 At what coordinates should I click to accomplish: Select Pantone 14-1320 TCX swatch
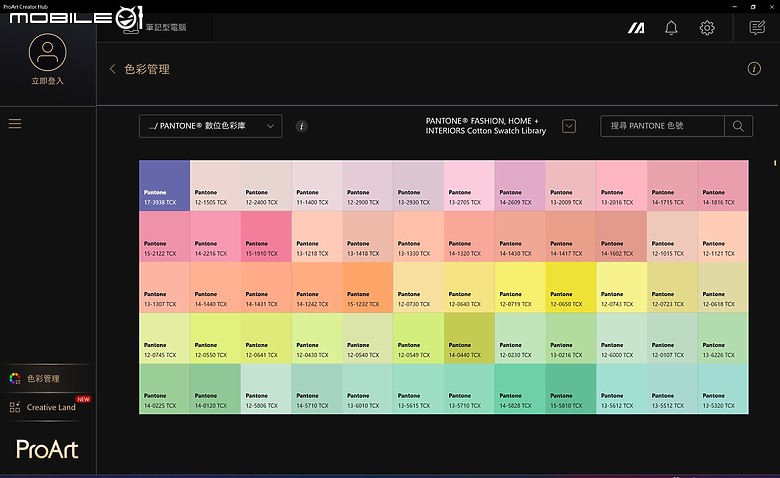(469, 236)
